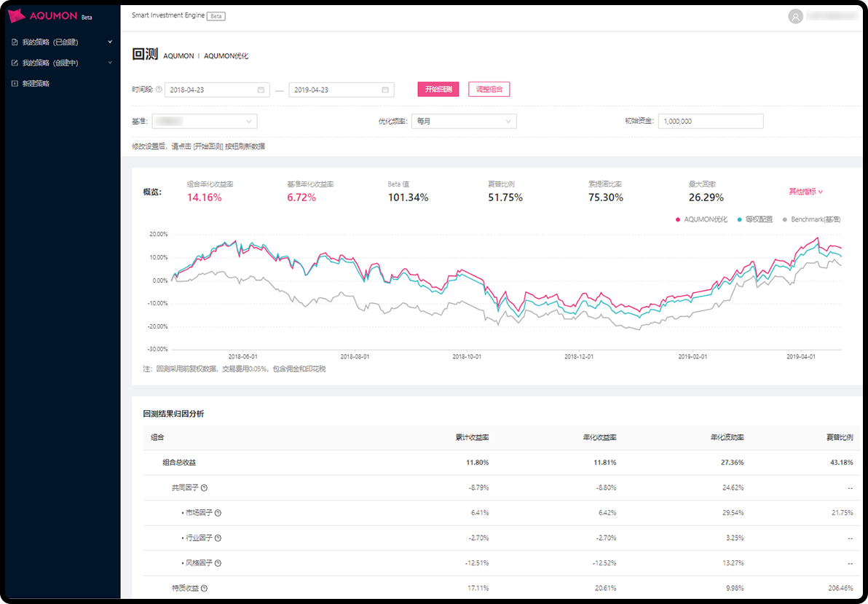Expand the 其他指标 indicators dropdown
The height and width of the screenshot is (604, 868).
806,192
